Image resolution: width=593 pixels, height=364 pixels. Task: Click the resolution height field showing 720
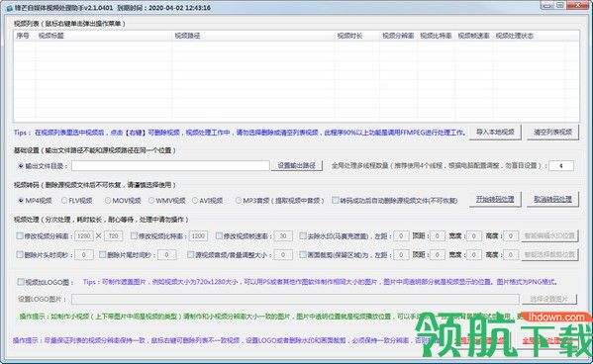[x=113, y=235]
